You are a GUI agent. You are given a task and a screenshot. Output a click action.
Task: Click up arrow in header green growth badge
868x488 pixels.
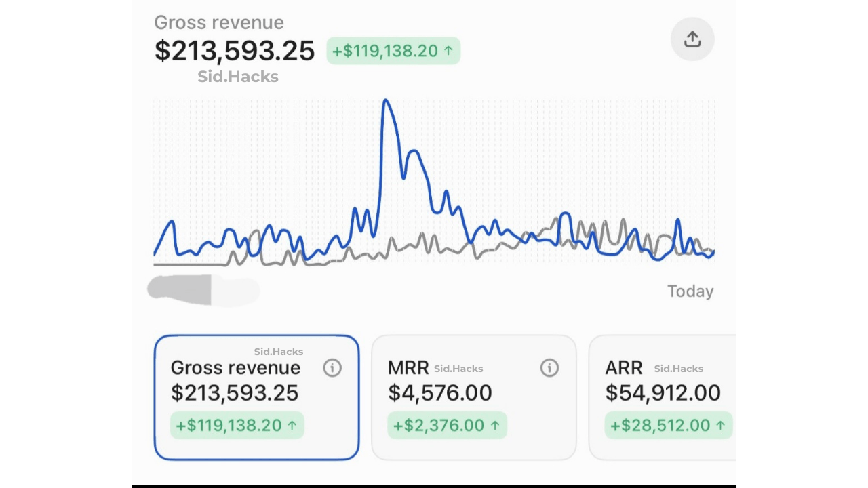448,51
